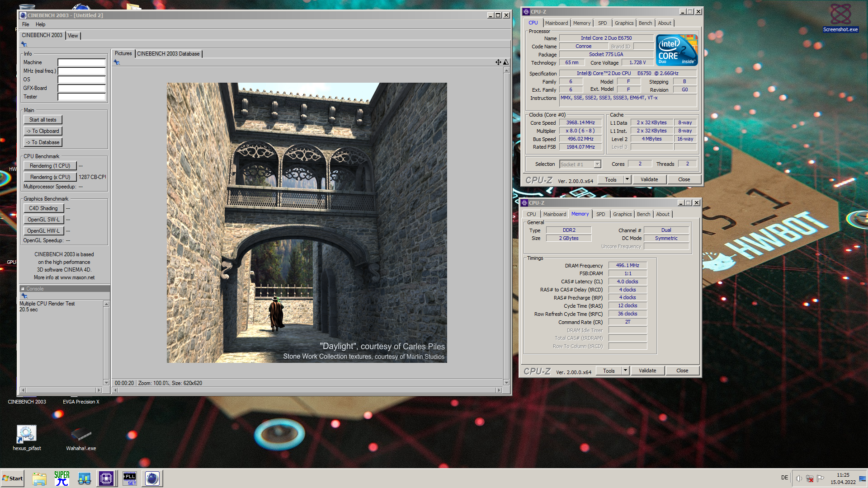Click the small pin icon under Pictures tab

[117, 62]
